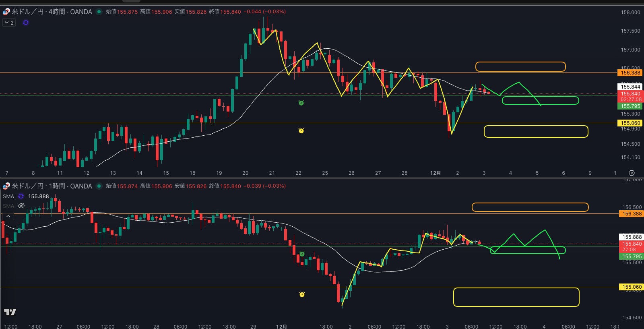Click the green alert clock icon on 4-hour chart
The image size is (644, 329).
coord(301,103)
